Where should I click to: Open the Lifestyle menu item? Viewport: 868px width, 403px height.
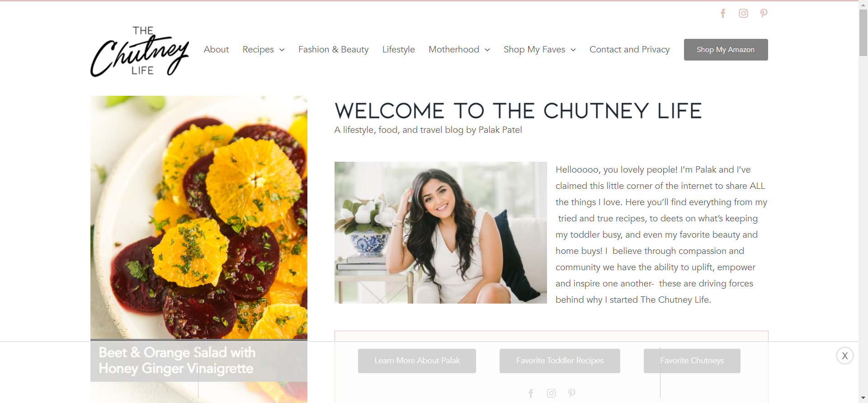coord(398,49)
